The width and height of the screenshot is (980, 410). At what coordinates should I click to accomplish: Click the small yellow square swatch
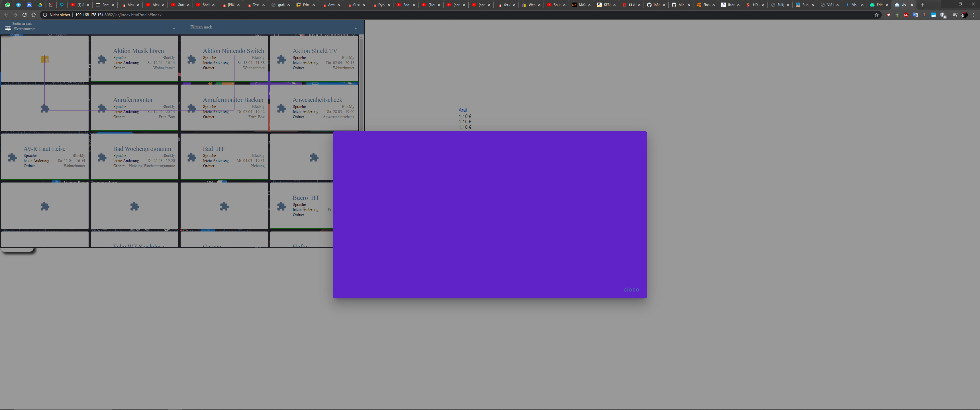tap(45, 60)
